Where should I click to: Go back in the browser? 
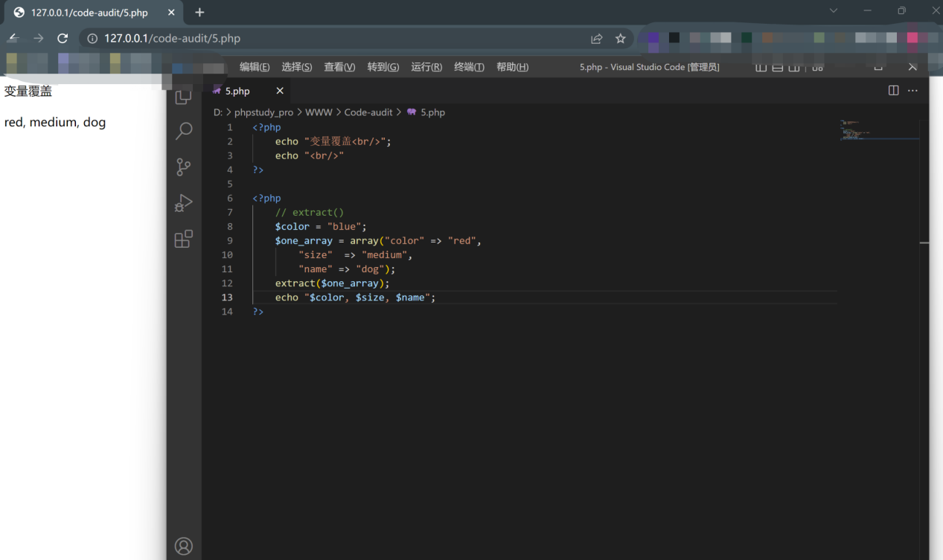(13, 39)
